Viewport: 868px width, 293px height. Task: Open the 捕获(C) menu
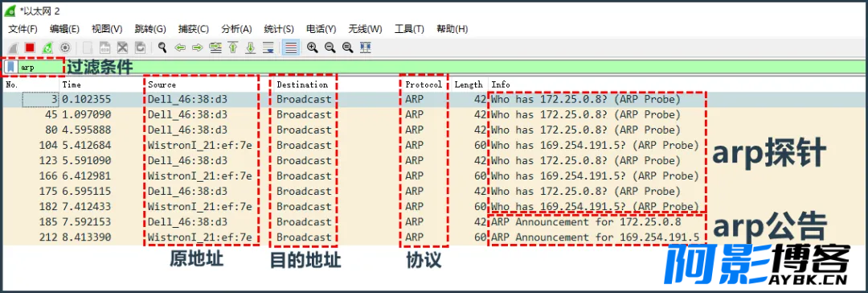coord(193,29)
